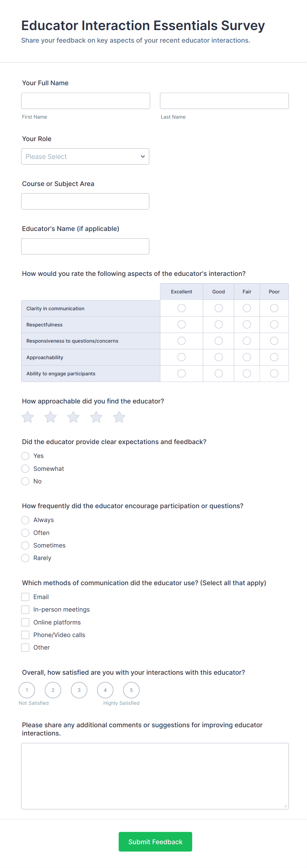The width and height of the screenshot is (307, 868).
Task: Open the Your Role dropdown
Action: coord(85,157)
